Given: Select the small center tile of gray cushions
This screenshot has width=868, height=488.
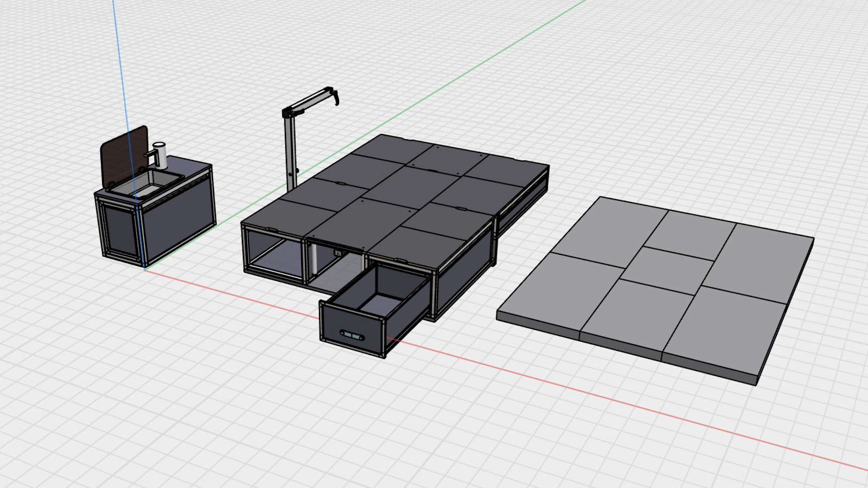Looking at the screenshot, I should [x=666, y=270].
